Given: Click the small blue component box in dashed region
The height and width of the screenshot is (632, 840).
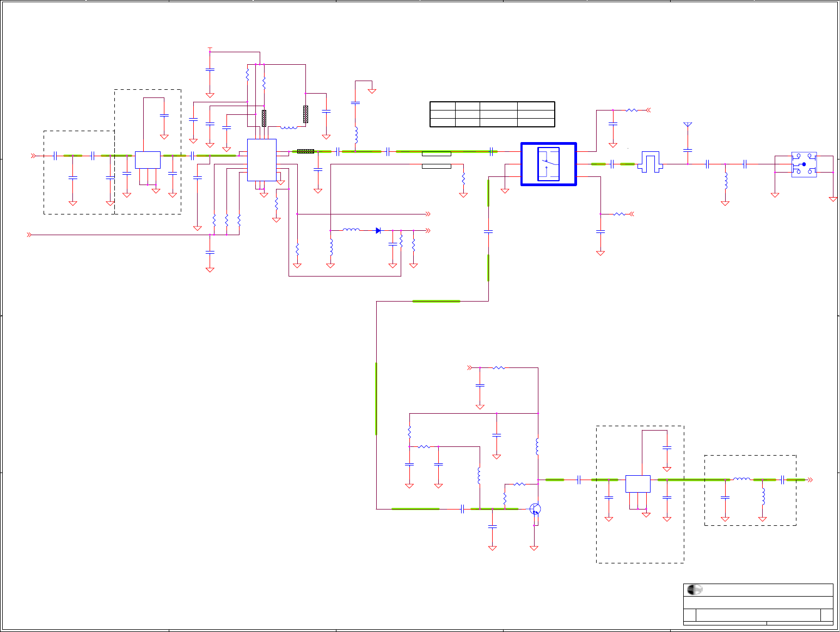Looking at the screenshot, I should [x=148, y=159].
